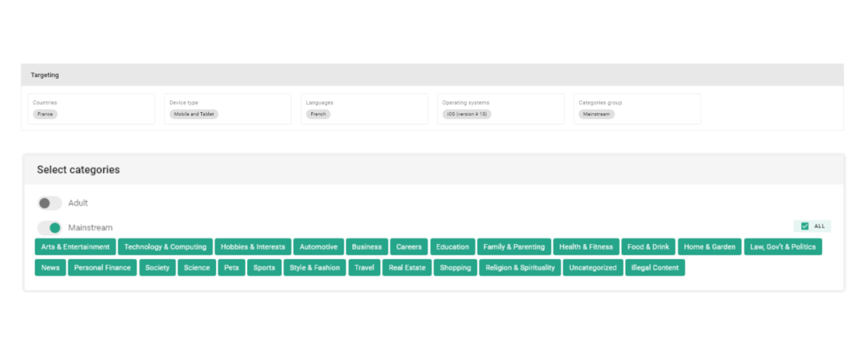Viewport: 868px width, 356px height.
Task: Deselect the Automotive category chip
Action: pos(319,247)
